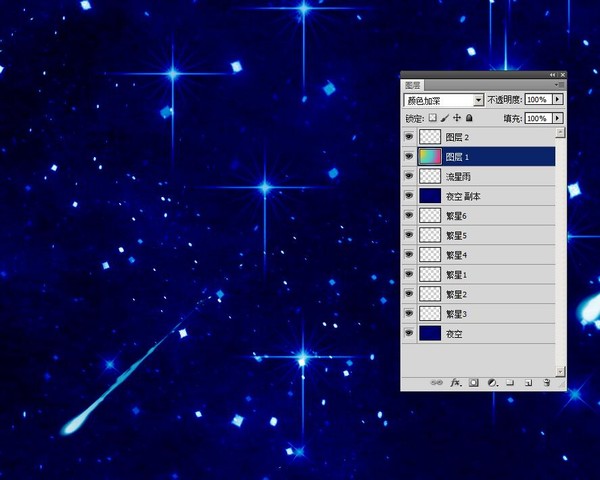Select the 繁星3 layer name
This screenshot has width=600, height=480.
456,314
